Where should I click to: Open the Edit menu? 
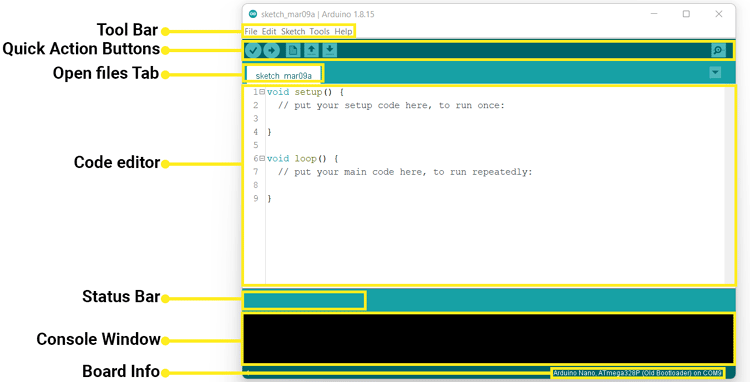269,32
